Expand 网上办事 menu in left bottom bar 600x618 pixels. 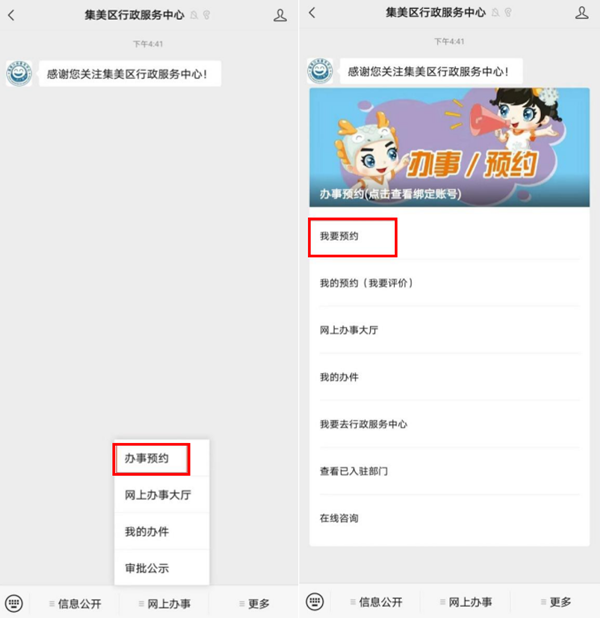165,603
